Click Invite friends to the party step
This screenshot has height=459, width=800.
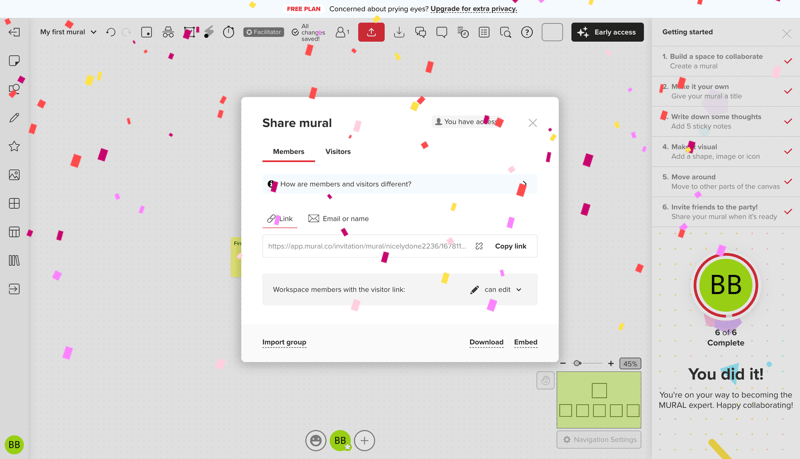pyautogui.click(x=726, y=212)
